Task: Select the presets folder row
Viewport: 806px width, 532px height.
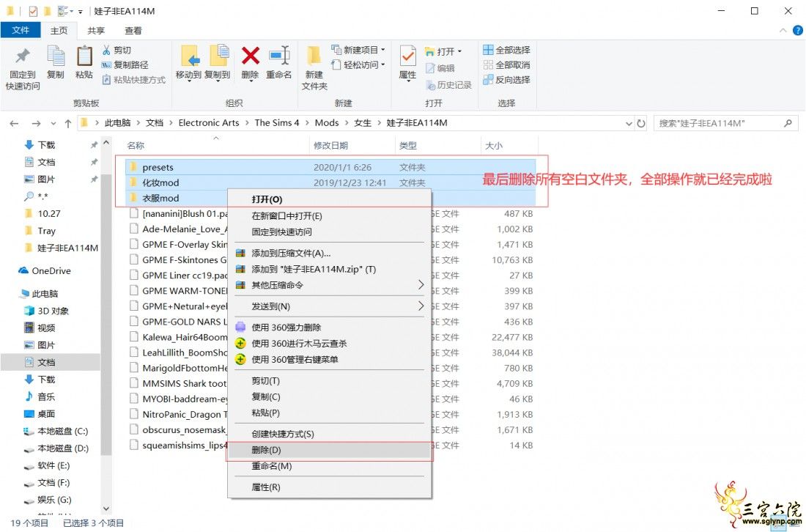Action: click(x=329, y=168)
